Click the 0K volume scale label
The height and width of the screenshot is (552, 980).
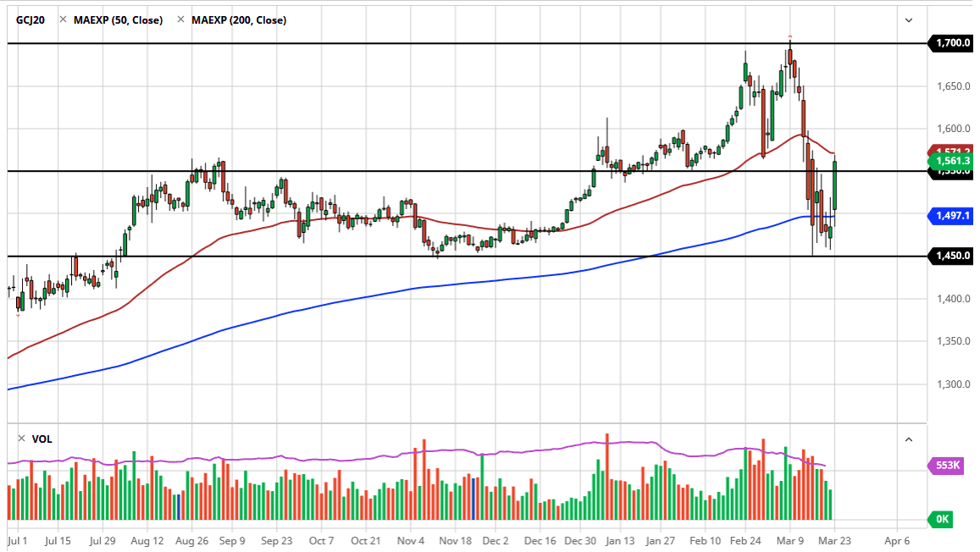click(944, 519)
